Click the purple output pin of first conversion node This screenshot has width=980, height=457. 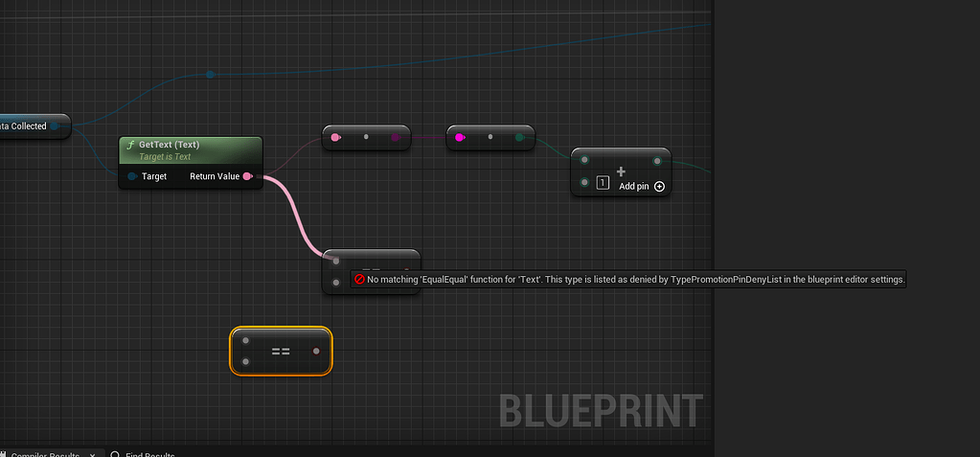(396, 138)
